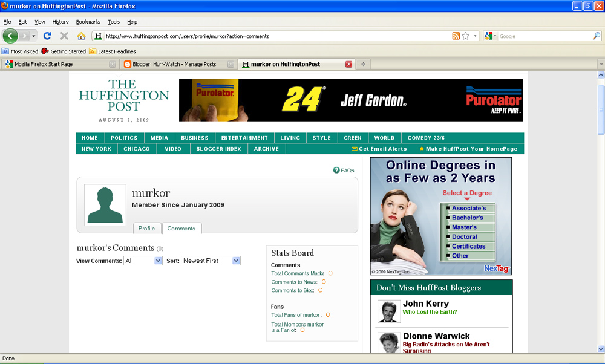The width and height of the screenshot is (605, 364).
Task: Switch to Blogger Huff-Watch Manage Posts tab
Action: (178, 64)
